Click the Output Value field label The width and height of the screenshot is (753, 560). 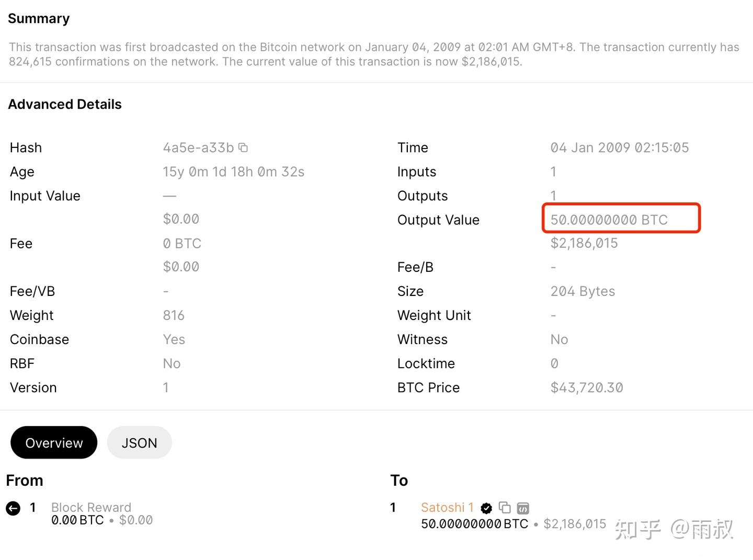pos(438,220)
